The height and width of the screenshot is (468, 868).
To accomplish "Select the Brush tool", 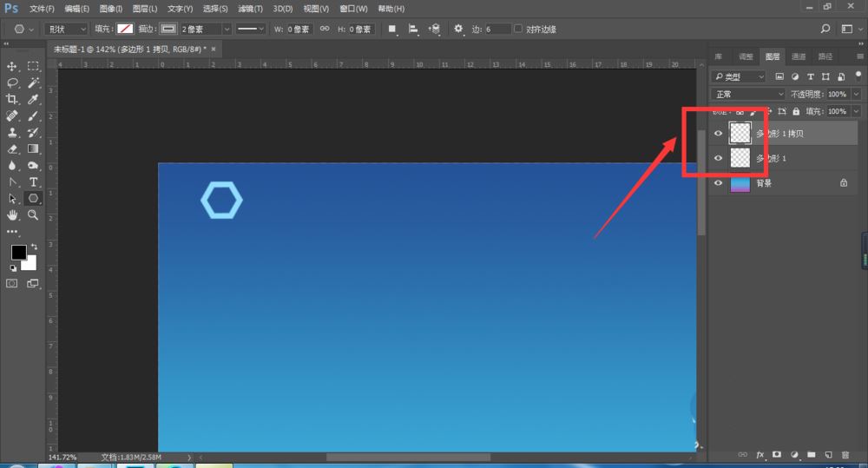I will click(x=33, y=116).
